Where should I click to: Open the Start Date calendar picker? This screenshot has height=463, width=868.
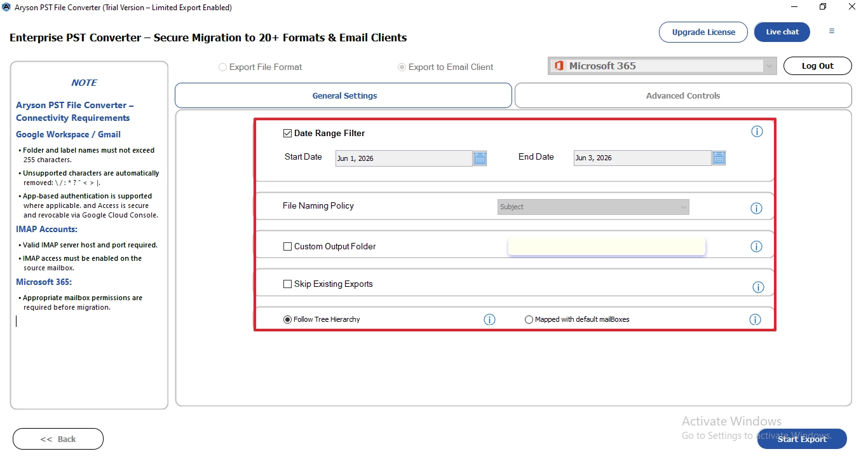pos(480,158)
